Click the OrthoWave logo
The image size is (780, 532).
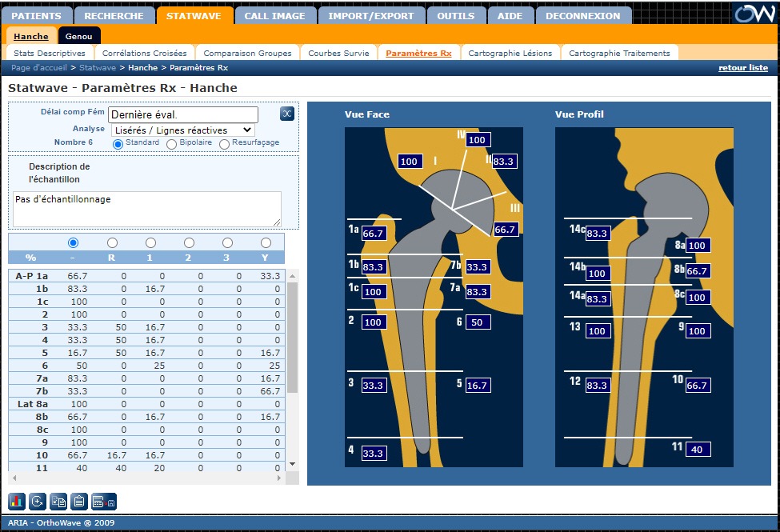[x=754, y=13]
